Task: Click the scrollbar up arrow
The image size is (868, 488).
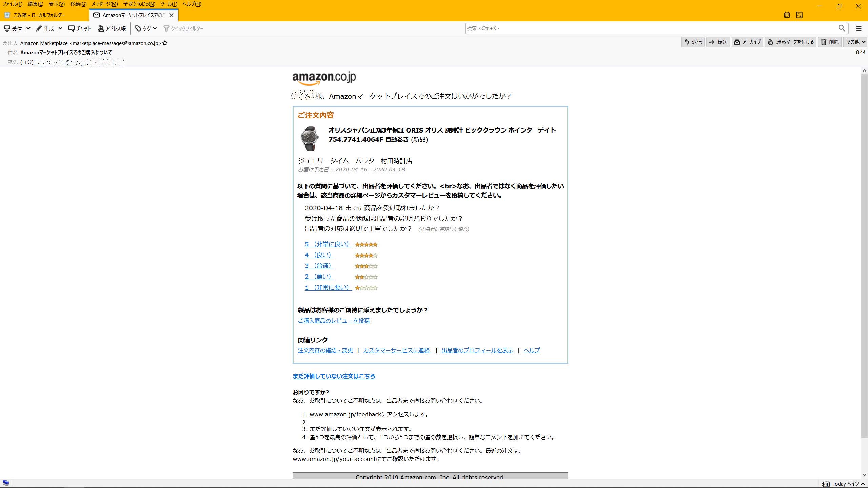Action: pyautogui.click(x=864, y=71)
